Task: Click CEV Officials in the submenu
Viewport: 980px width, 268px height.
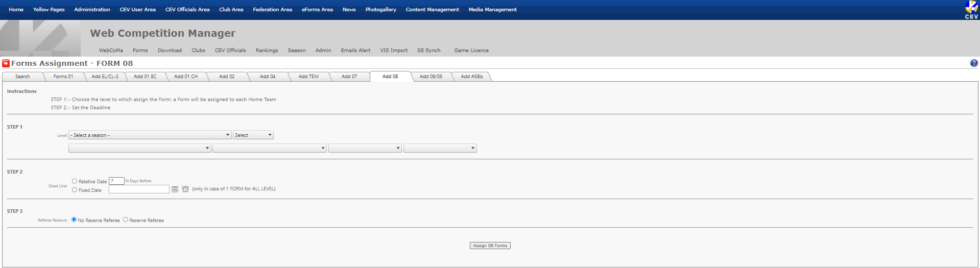Action: tap(230, 51)
